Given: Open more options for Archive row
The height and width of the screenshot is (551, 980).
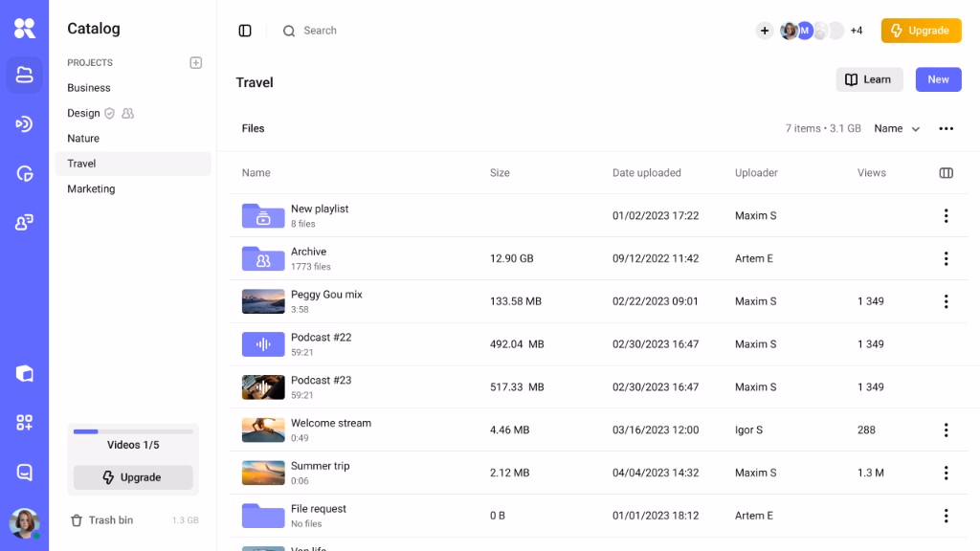Looking at the screenshot, I should (x=947, y=258).
